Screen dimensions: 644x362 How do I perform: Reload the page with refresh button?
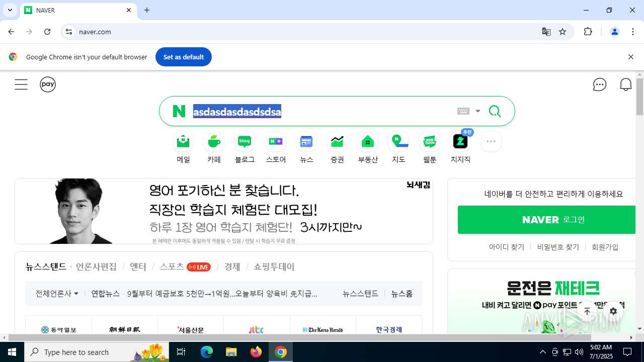47,32
